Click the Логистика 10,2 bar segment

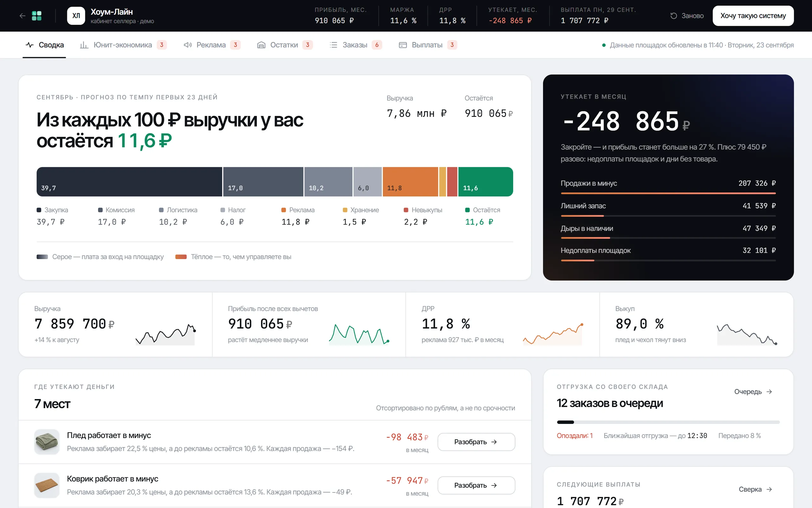328,182
